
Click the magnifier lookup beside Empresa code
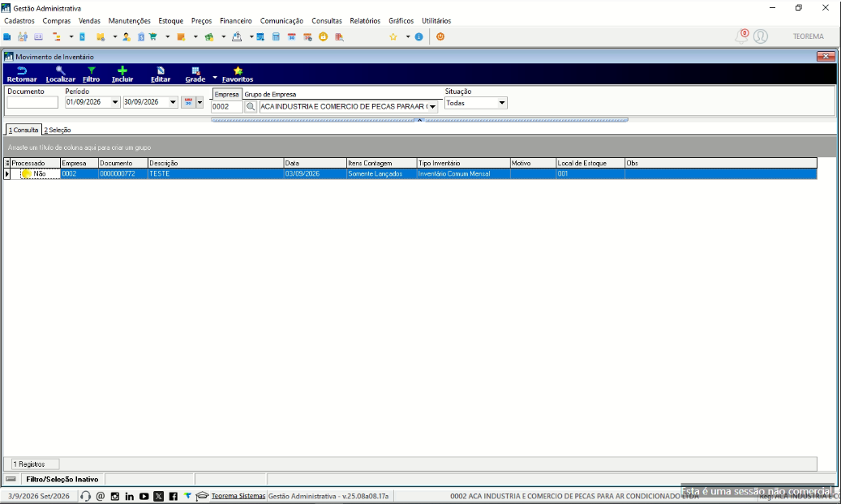click(x=251, y=107)
